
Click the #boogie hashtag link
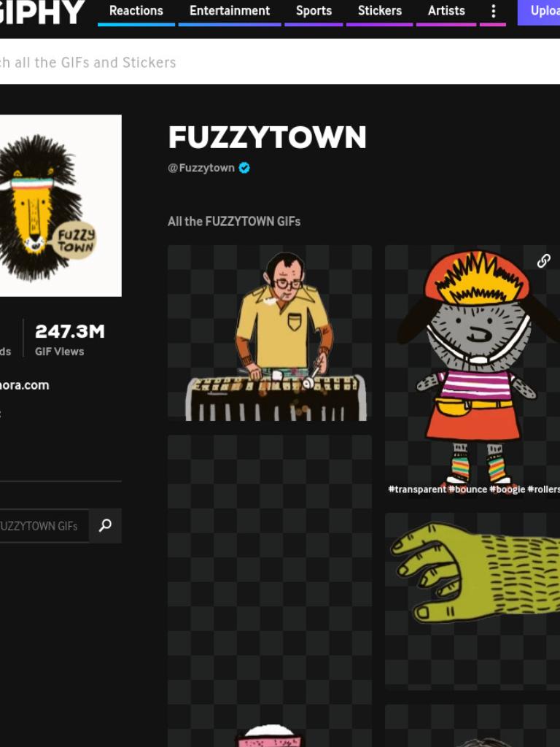(507, 489)
